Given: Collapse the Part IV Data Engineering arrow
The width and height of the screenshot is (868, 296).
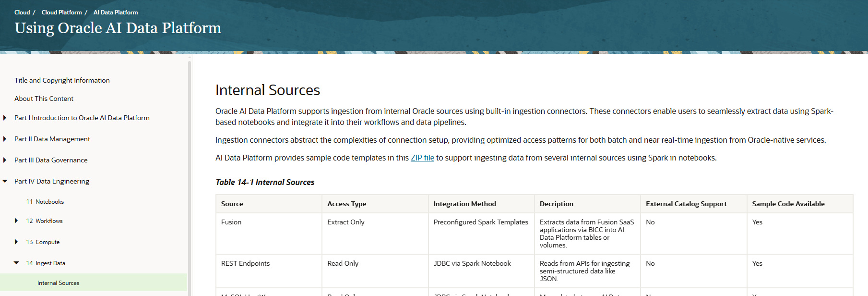Looking at the screenshot, I should point(5,181).
